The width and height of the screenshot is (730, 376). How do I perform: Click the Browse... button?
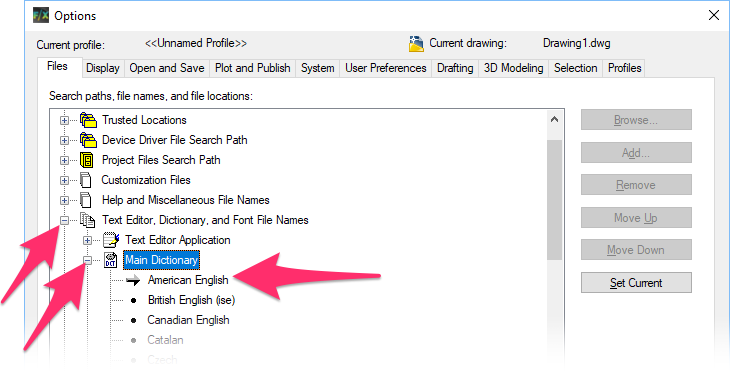pyautogui.click(x=636, y=120)
